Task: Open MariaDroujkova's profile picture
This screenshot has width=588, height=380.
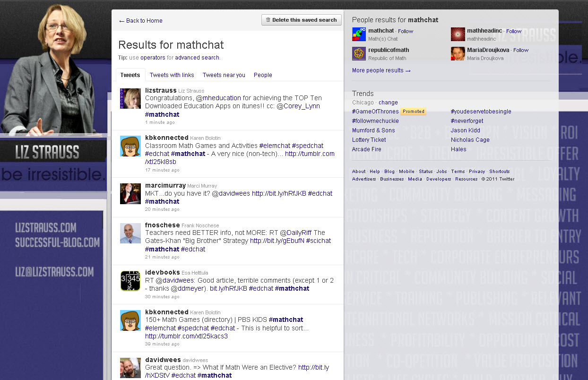Action: [458, 53]
